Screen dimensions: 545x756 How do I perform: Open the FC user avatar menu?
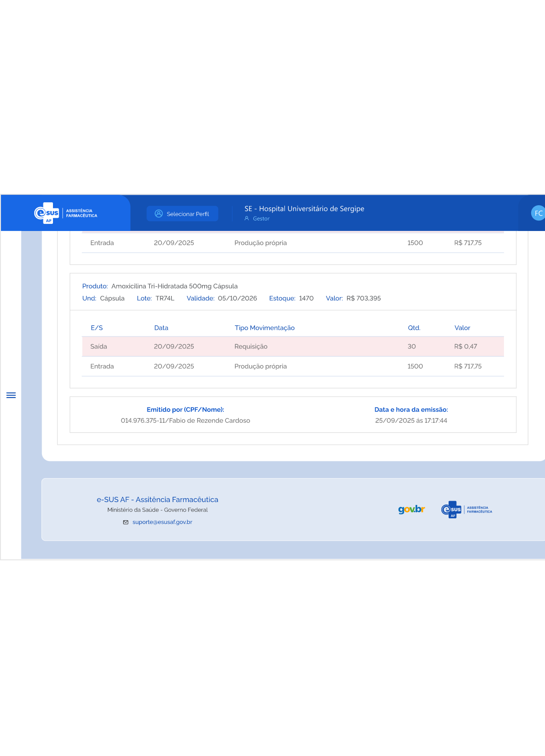(x=538, y=213)
